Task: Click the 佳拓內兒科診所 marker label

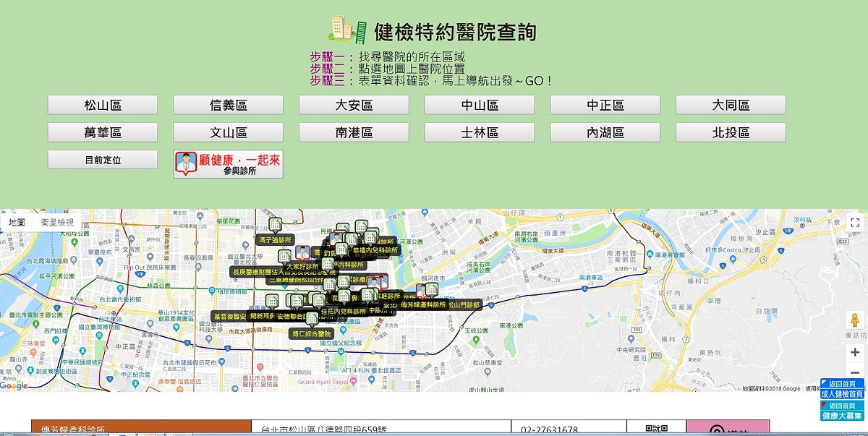Action: [x=342, y=312]
